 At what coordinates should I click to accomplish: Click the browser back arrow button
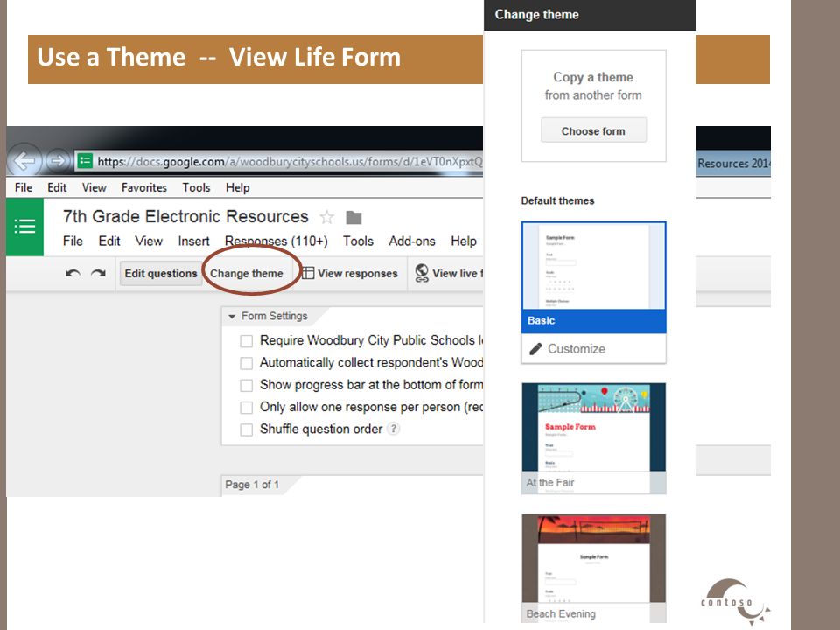coord(24,159)
